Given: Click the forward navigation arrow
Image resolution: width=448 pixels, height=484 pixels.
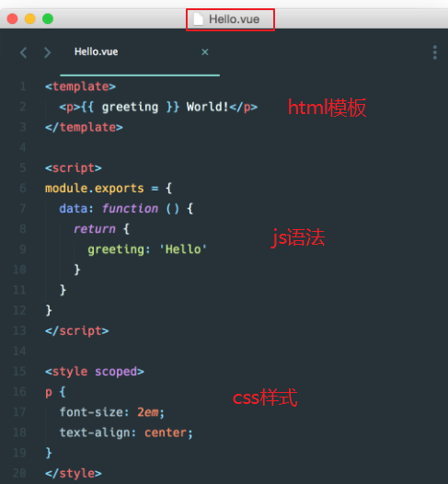Looking at the screenshot, I should pyautogui.click(x=47, y=52).
